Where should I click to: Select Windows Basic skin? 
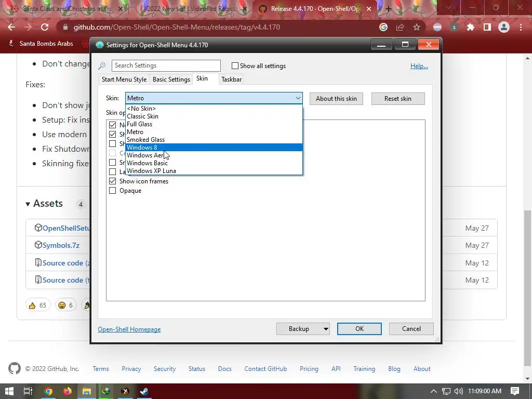coord(214,163)
